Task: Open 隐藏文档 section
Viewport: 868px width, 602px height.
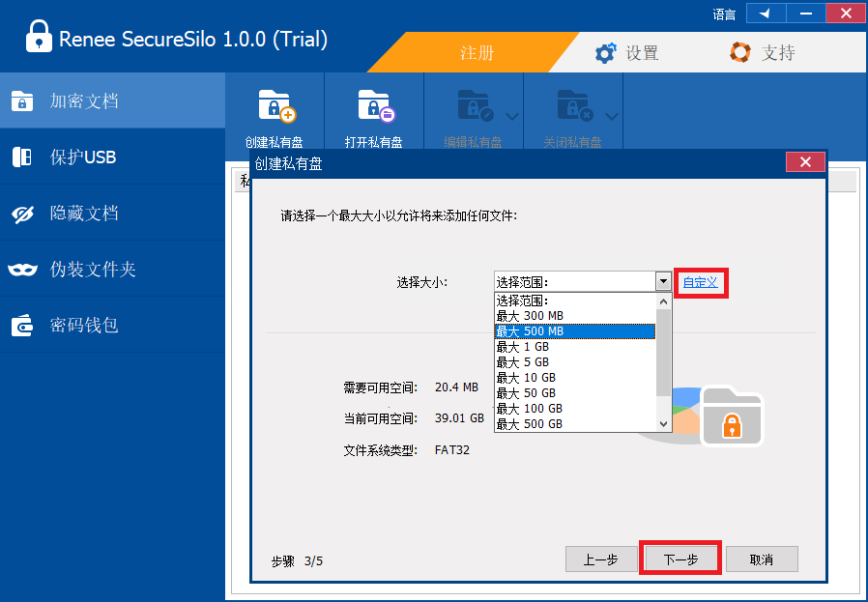Action: (x=112, y=213)
